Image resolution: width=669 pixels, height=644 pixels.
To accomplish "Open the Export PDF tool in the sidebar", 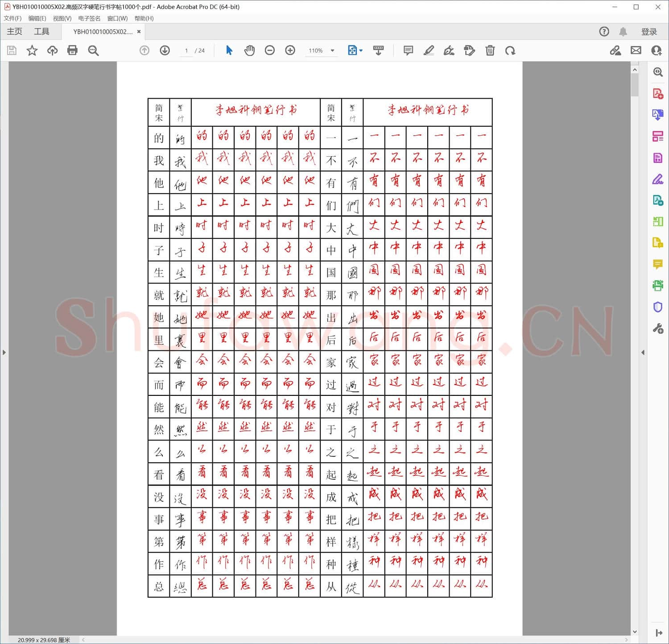I will [658, 115].
